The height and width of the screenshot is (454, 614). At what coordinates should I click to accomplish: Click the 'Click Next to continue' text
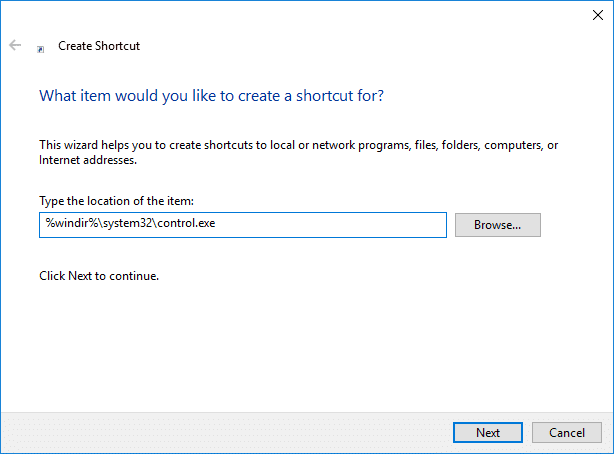pyautogui.click(x=99, y=275)
